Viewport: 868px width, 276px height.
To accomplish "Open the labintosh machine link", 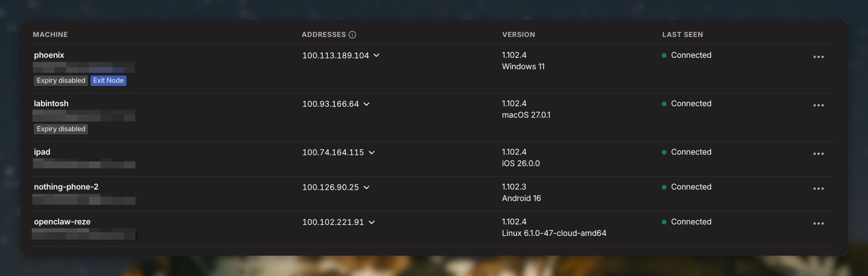I will [x=51, y=104].
